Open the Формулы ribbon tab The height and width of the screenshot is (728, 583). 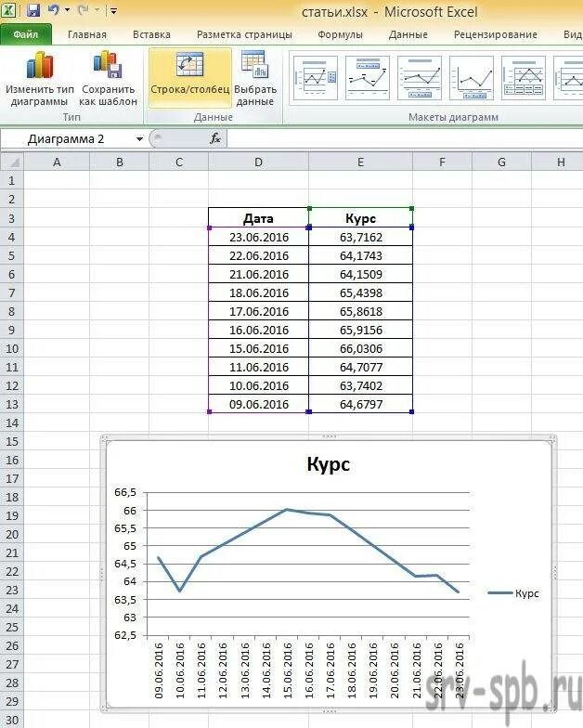[x=340, y=35]
